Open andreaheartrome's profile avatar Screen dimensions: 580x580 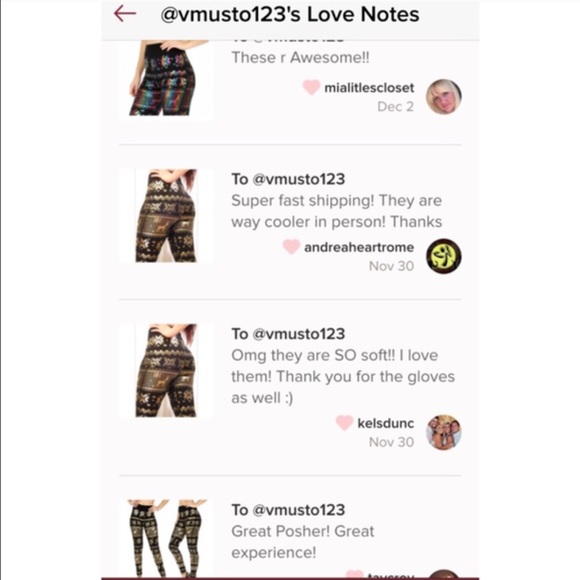[x=444, y=256]
